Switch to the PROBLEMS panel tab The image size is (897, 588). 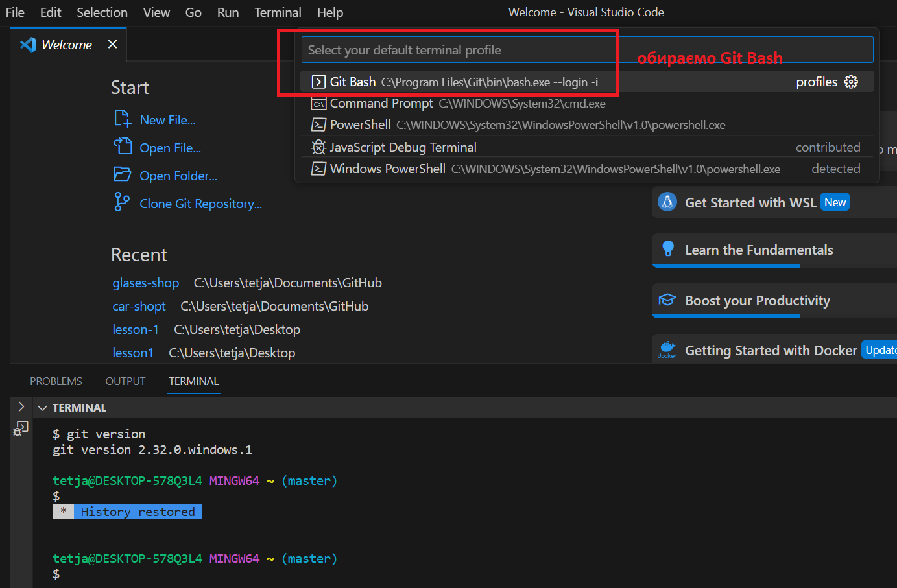point(56,381)
